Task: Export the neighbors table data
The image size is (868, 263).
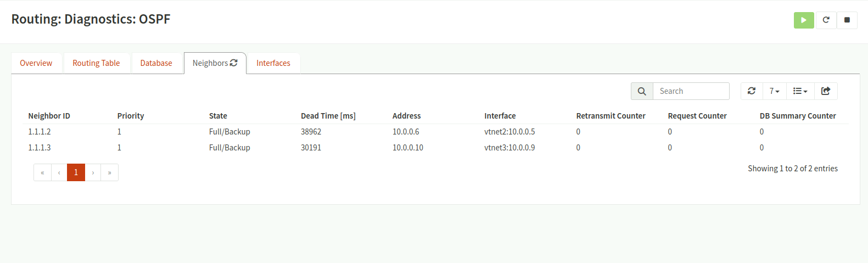Action: 826,91
